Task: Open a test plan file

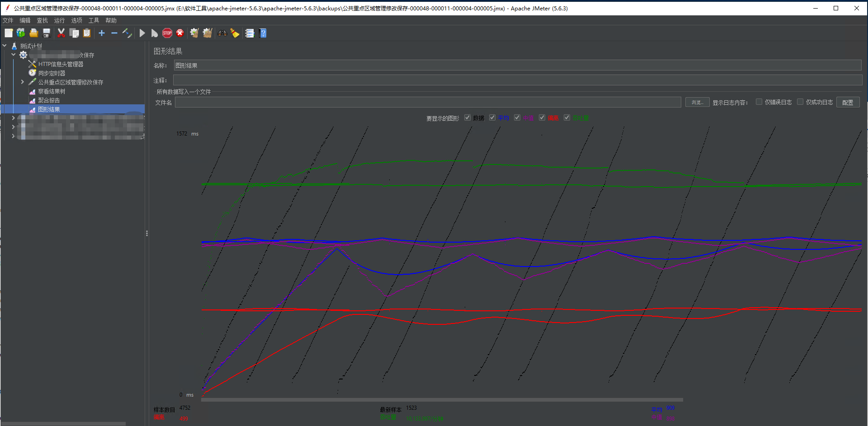Action: 33,33
